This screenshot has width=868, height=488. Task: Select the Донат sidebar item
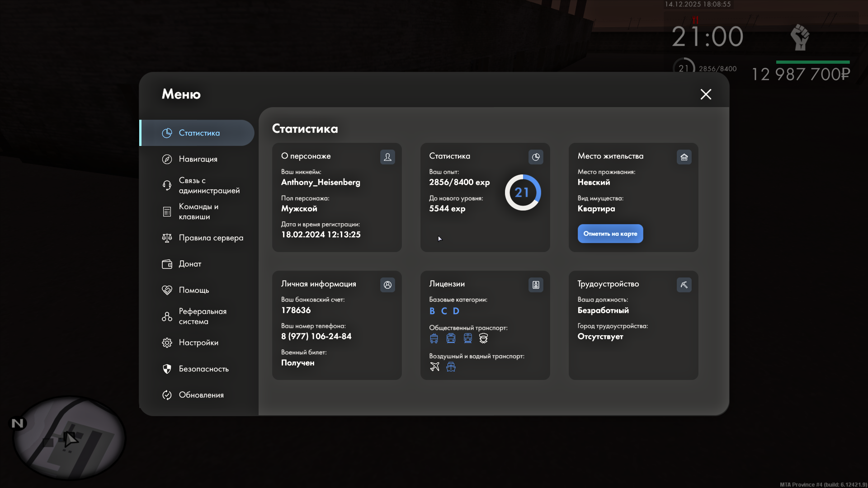tap(190, 264)
